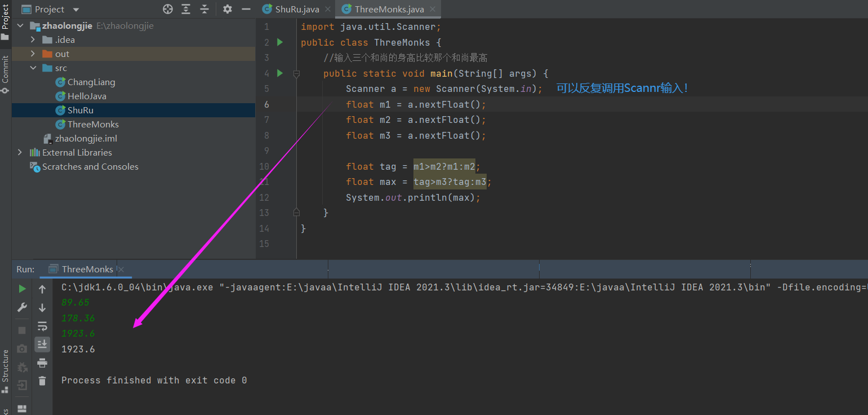Close the ThreeMonks.java tab
868x415 pixels.
[433, 10]
